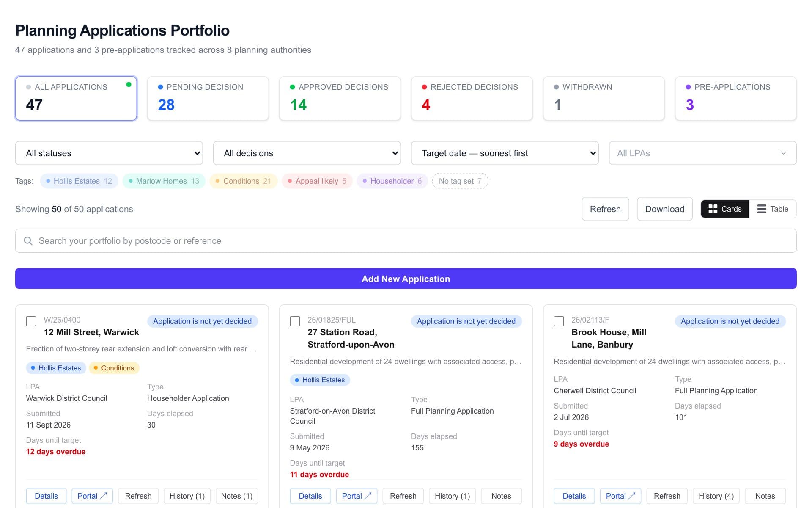The width and height of the screenshot is (812, 508).
Task: Open History (1) on 12 Mill Street card
Action: (x=187, y=496)
